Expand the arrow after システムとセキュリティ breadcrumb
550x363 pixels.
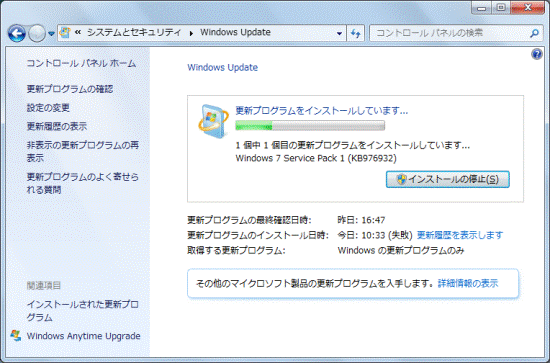click(x=191, y=33)
